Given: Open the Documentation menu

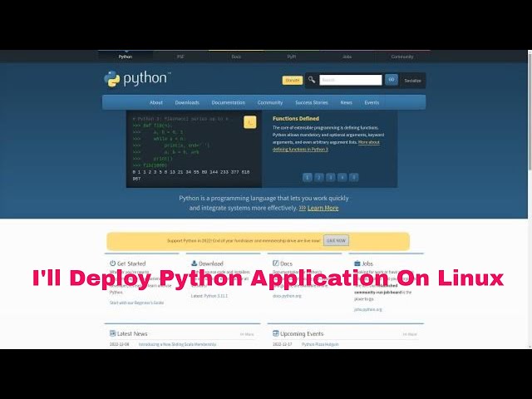Looking at the screenshot, I should [228, 102].
